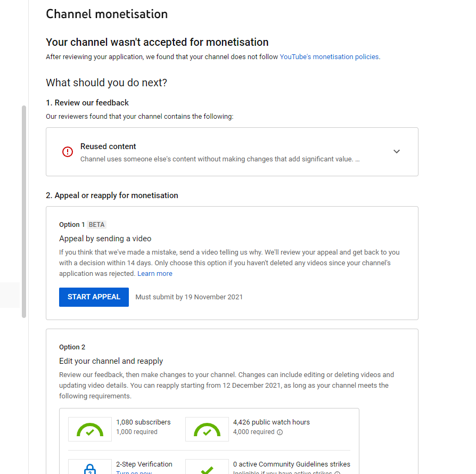Click the Appeal by sending a video heading
The width and height of the screenshot is (476, 474).
point(105,239)
